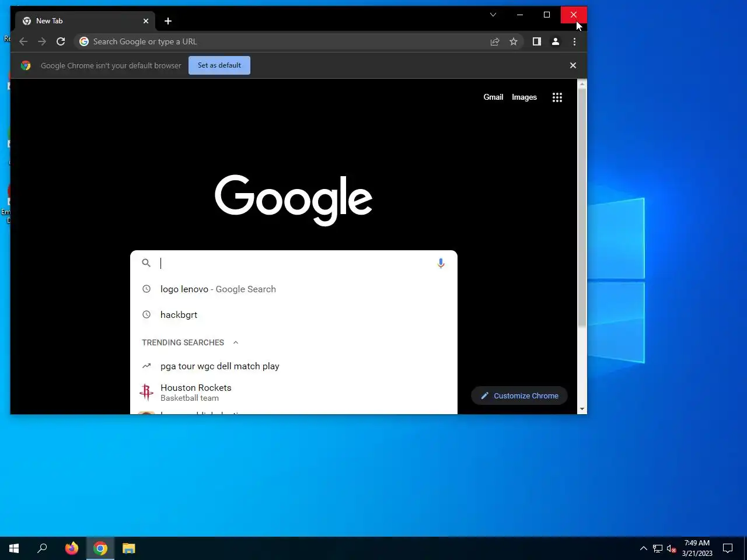
Task: Click the taskbar clock showing 7:49 AM
Action: point(697,548)
